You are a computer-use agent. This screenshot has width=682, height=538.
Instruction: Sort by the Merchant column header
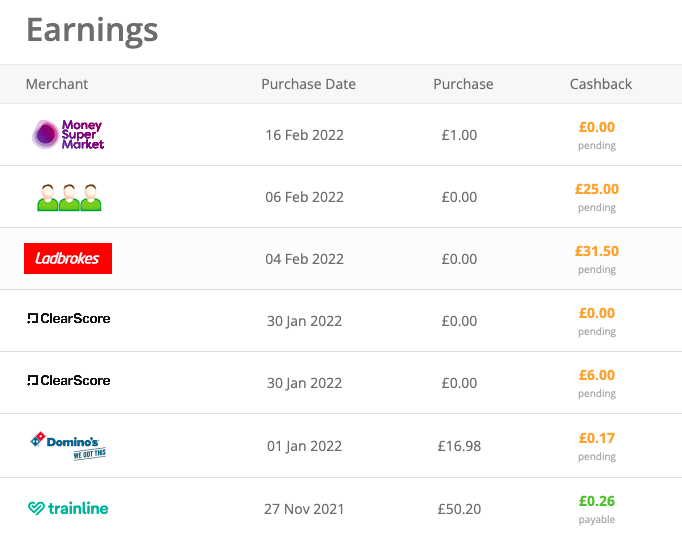click(x=57, y=84)
